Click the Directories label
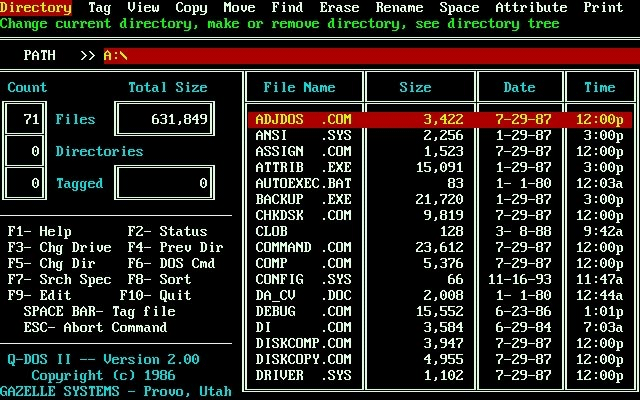Viewport: 640px width, 400px height. pos(100,151)
